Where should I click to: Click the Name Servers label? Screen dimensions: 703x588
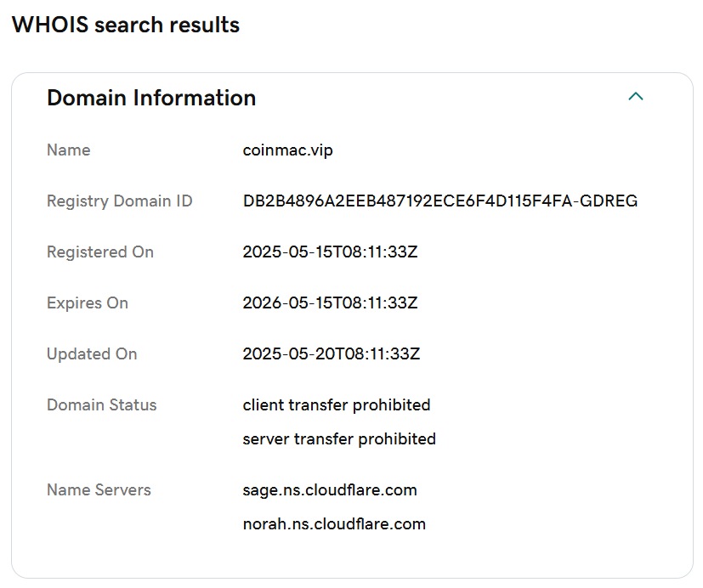click(99, 489)
